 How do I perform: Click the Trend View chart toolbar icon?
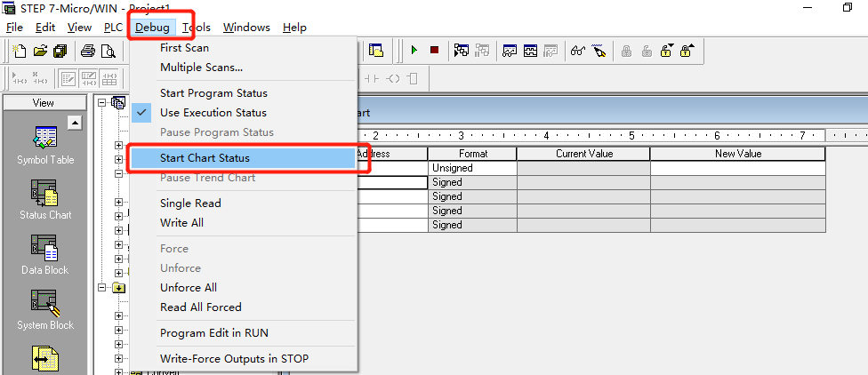[530, 51]
